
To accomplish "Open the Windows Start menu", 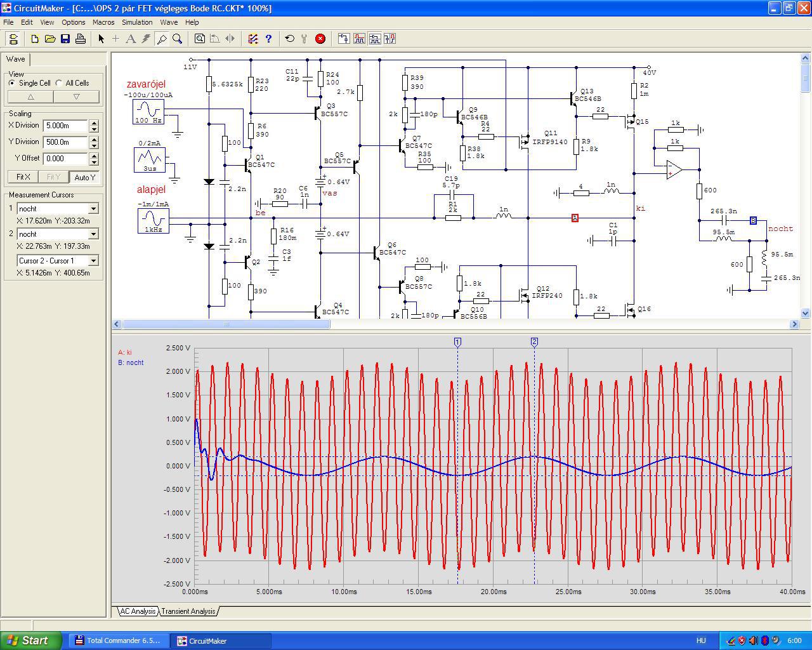I will coord(31,640).
